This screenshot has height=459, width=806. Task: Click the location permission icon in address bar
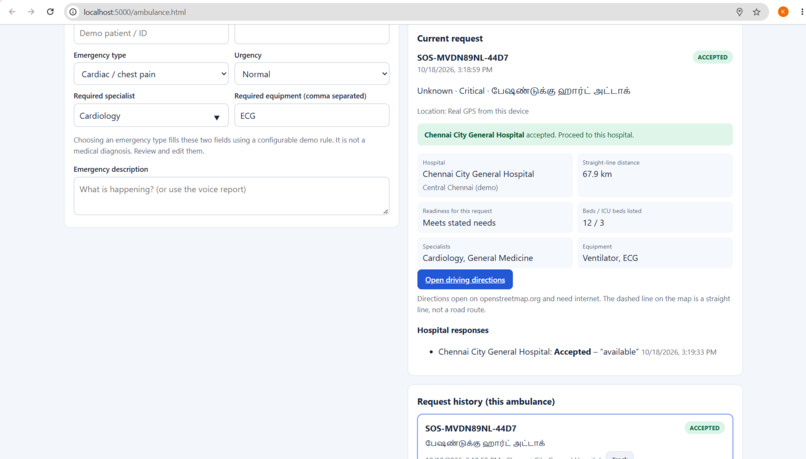coord(739,12)
